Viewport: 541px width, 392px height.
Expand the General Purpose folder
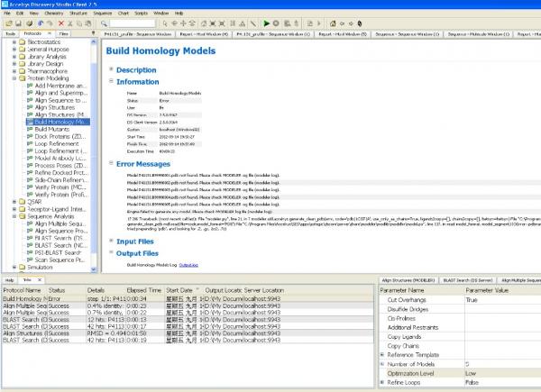[x=14, y=50]
